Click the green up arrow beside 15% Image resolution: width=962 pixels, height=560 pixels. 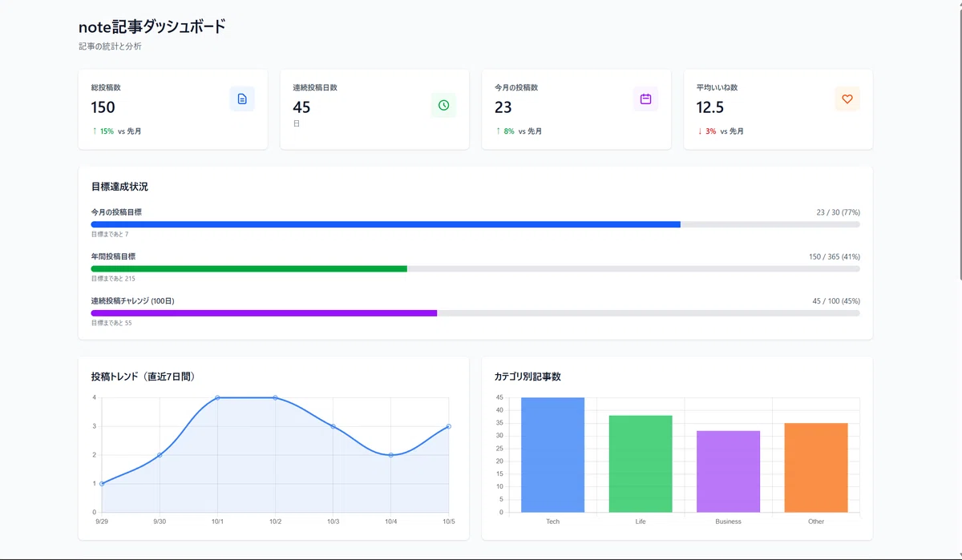[95, 131]
